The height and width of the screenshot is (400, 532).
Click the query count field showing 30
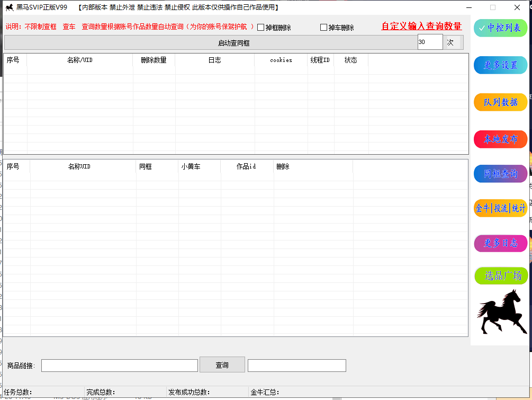(x=429, y=42)
